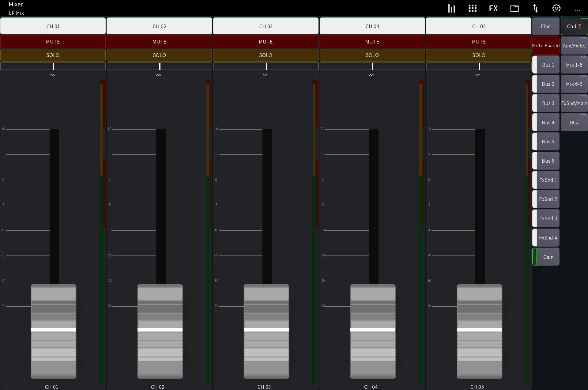Expand the FxSnd/Main options via its dots
The height and width of the screenshot is (390, 588).
583,96
